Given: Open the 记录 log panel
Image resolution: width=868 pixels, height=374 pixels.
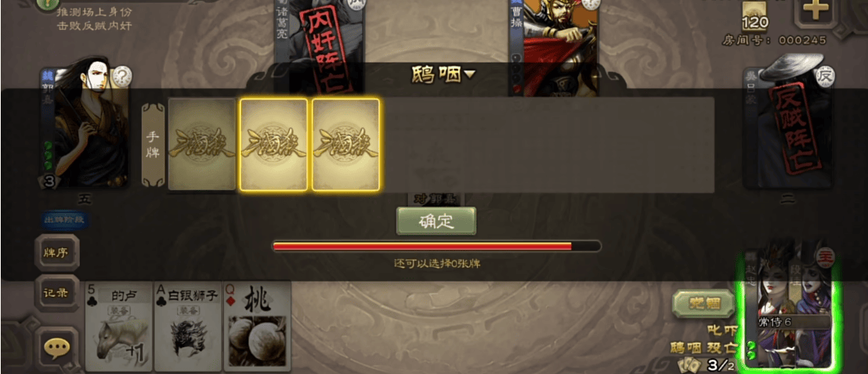Looking at the screenshot, I should coord(56,293).
